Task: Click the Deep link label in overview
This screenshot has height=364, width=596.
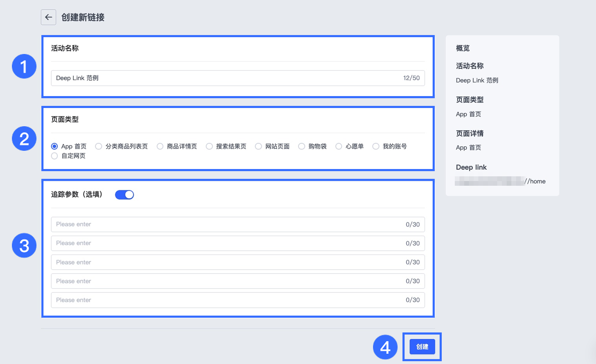Action: (471, 167)
